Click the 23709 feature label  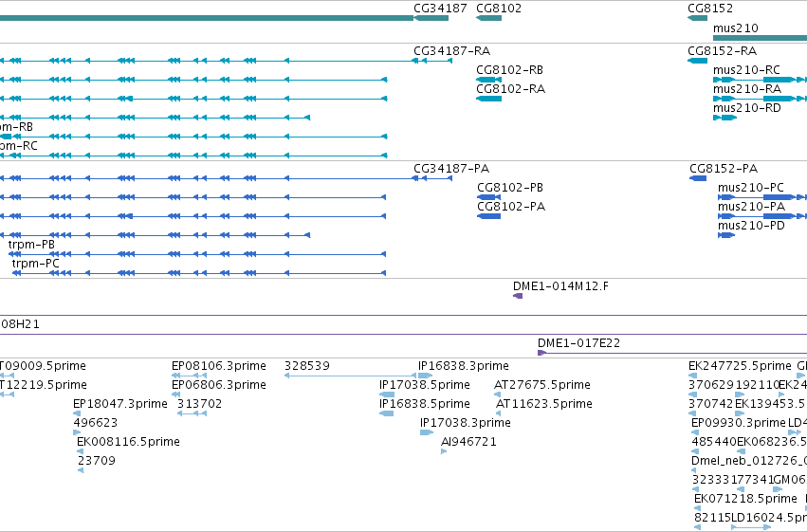click(96, 462)
